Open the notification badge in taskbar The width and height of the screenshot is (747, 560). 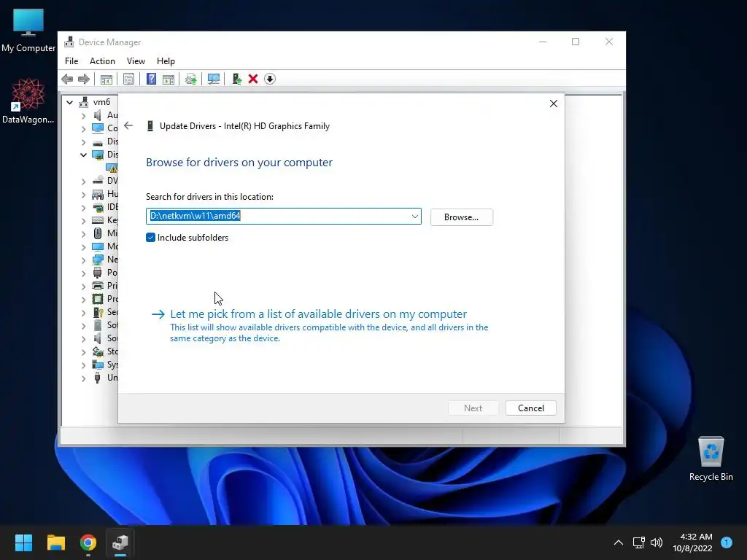[x=727, y=542]
